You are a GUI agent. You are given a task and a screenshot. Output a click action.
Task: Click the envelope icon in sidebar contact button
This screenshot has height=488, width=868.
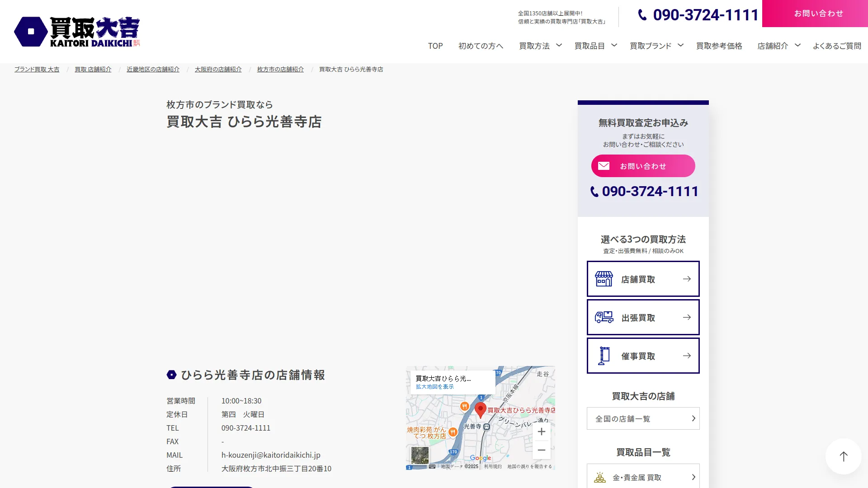pos(604,166)
